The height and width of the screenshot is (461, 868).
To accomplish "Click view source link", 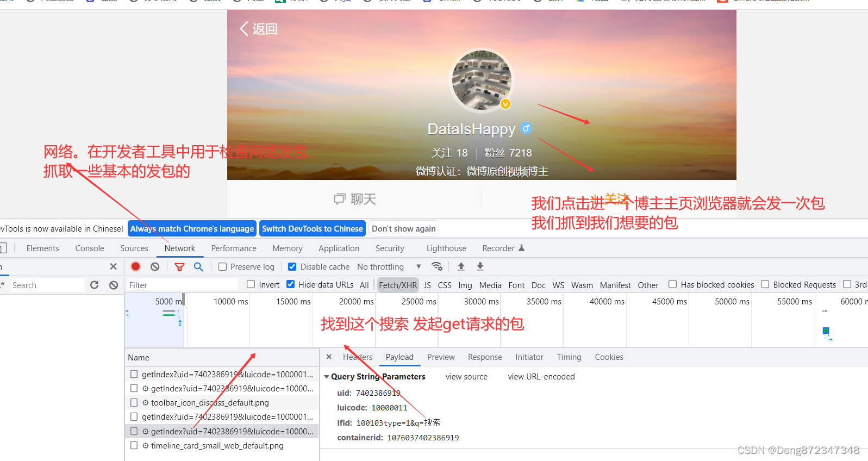I will coord(466,377).
